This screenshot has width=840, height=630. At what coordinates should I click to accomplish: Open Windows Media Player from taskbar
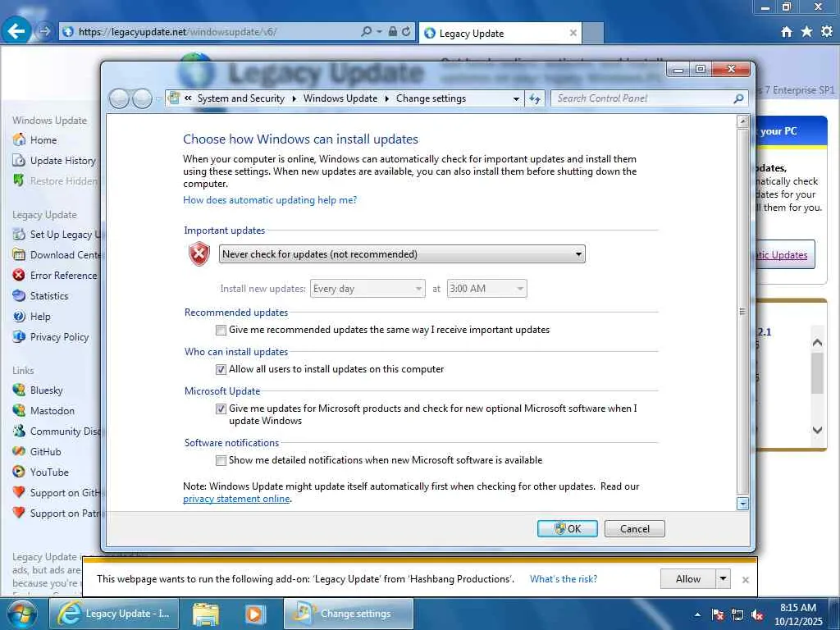click(255, 614)
